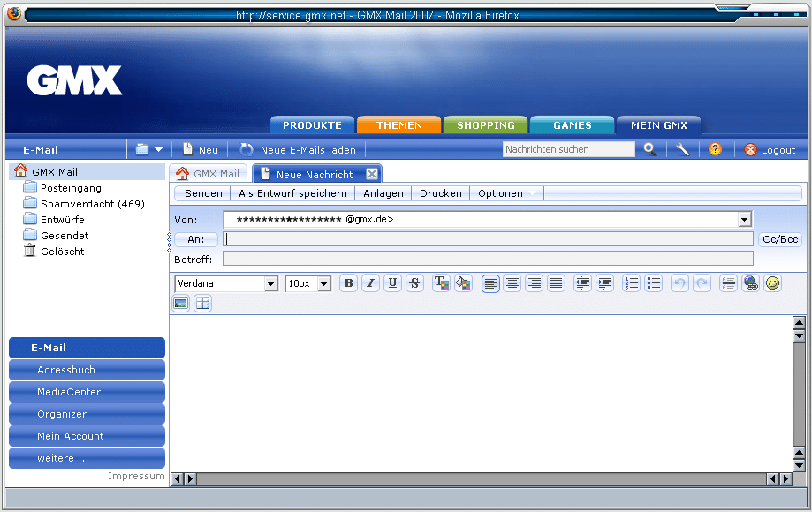812x512 pixels.
Task: Insert a numbered list
Action: [x=631, y=283]
